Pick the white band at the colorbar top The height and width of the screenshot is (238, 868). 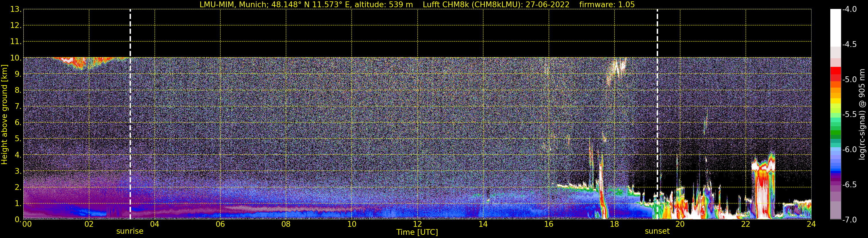click(x=836, y=28)
